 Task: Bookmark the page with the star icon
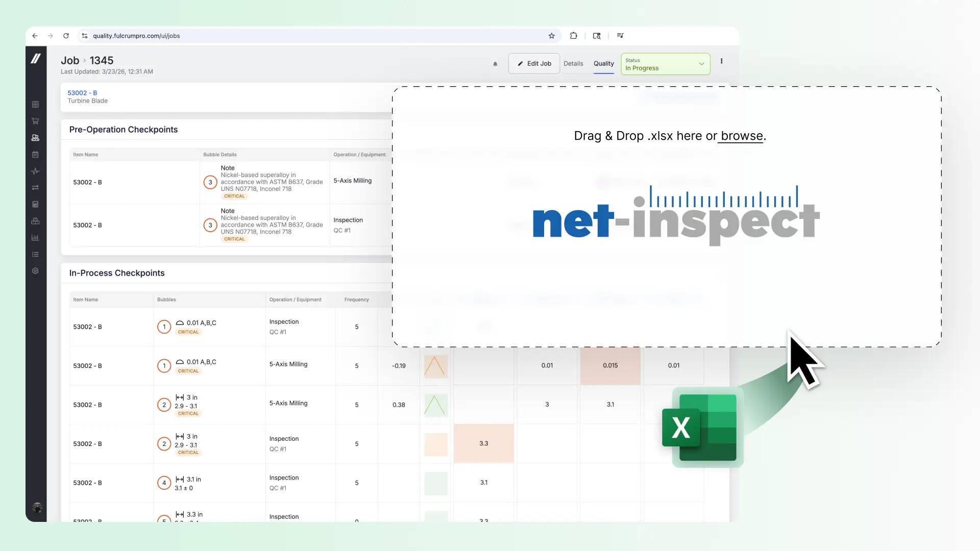552,36
